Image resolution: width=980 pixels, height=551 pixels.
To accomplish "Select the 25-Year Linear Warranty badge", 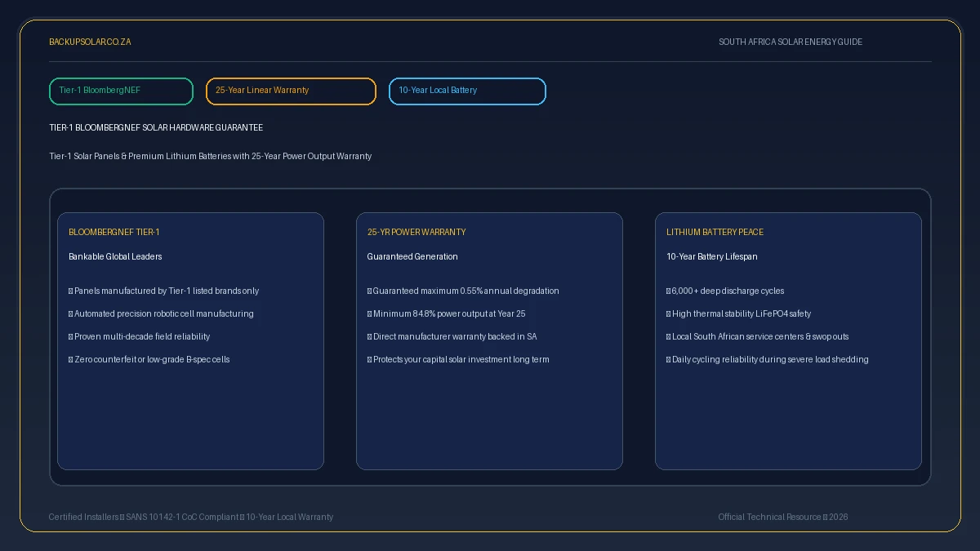I will pyautogui.click(x=291, y=91).
